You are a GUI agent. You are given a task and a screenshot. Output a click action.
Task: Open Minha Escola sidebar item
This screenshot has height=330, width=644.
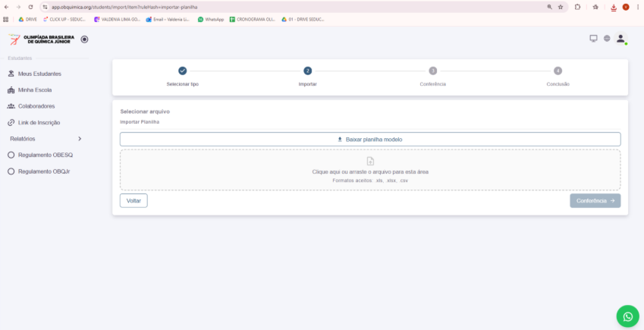[33, 90]
